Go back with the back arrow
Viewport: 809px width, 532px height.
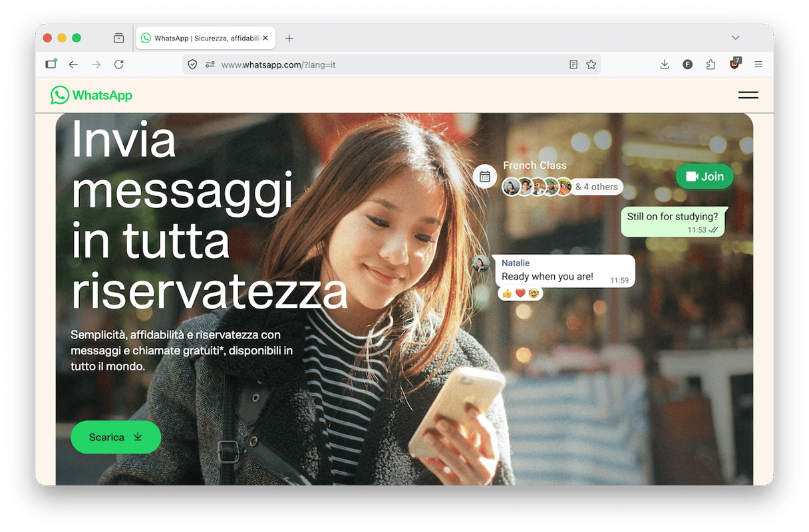pos(73,65)
